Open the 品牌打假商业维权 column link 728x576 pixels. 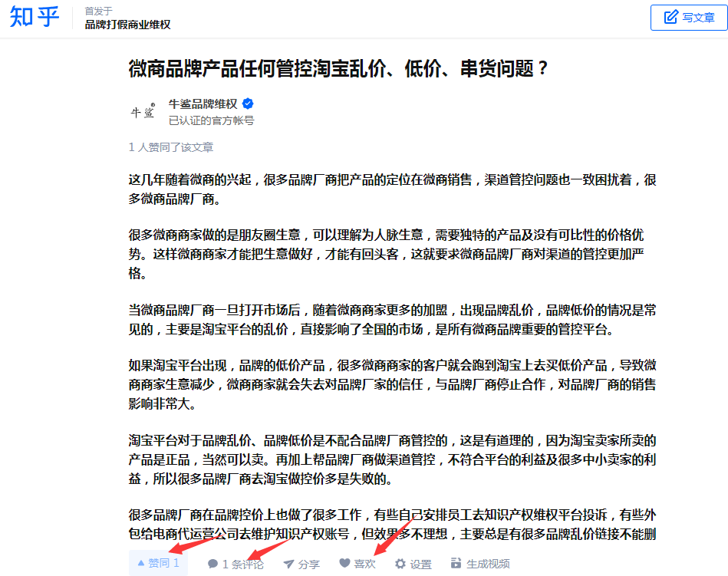[x=127, y=25]
